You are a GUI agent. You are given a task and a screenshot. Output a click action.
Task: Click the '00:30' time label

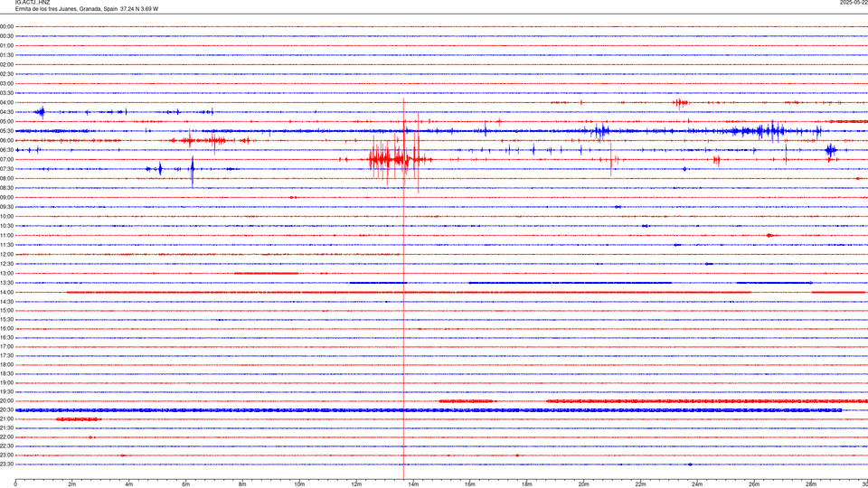[6, 36]
